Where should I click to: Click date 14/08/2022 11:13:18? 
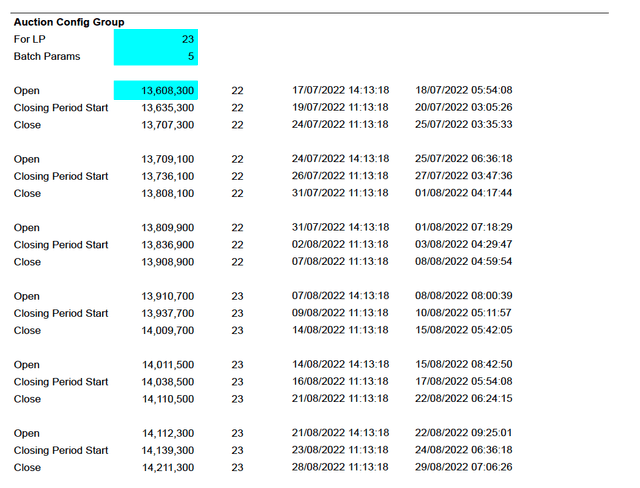[340, 330]
